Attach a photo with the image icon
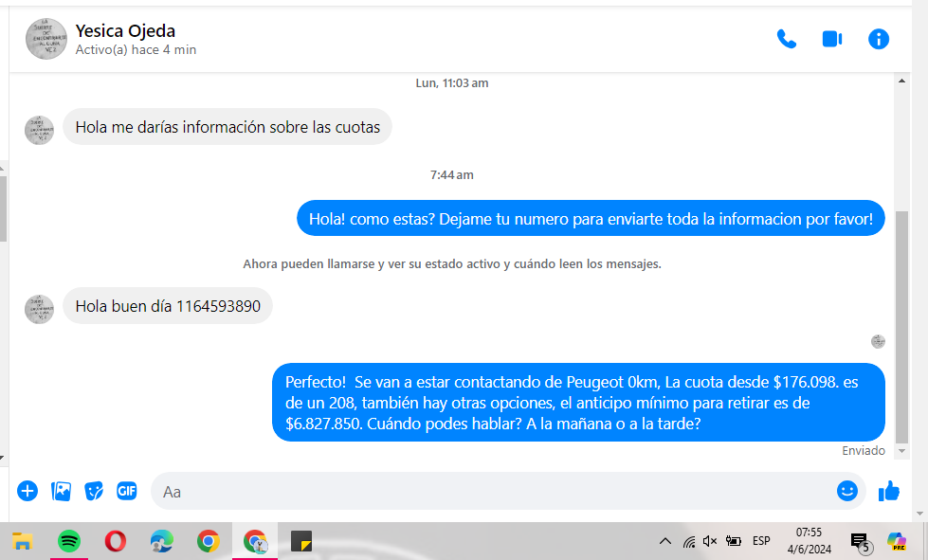Screen dimensions: 928x560 click(62, 491)
